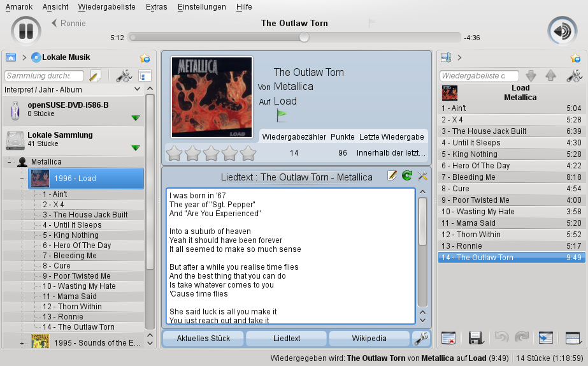Select 7 - Bleeding Me in the playlist
The height and width of the screenshot is (366, 588).
point(512,177)
